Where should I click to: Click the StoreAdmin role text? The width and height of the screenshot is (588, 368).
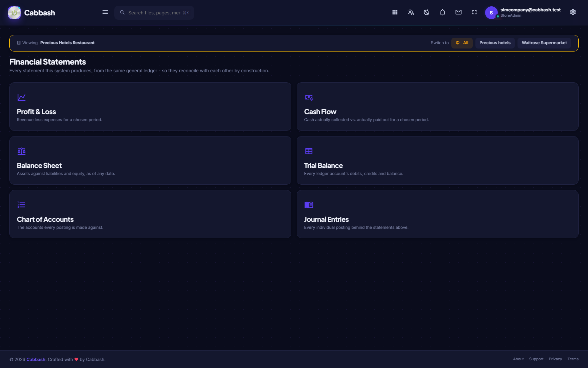(x=511, y=15)
